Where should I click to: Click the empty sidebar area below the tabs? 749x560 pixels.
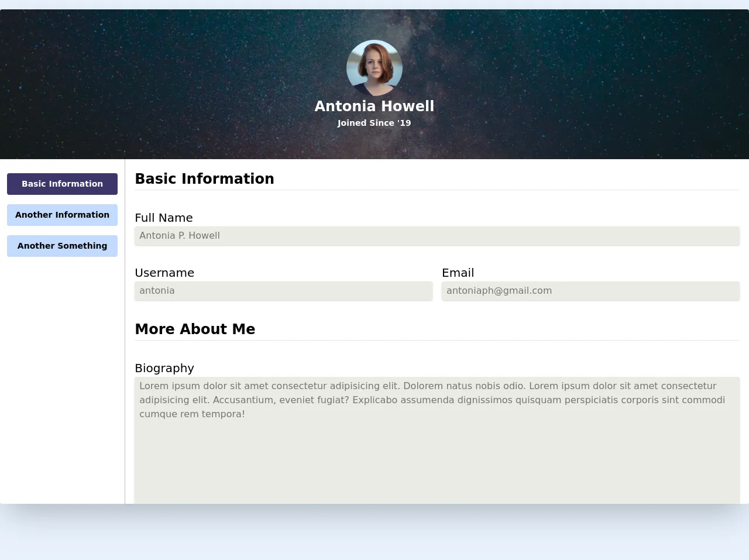click(x=62, y=380)
